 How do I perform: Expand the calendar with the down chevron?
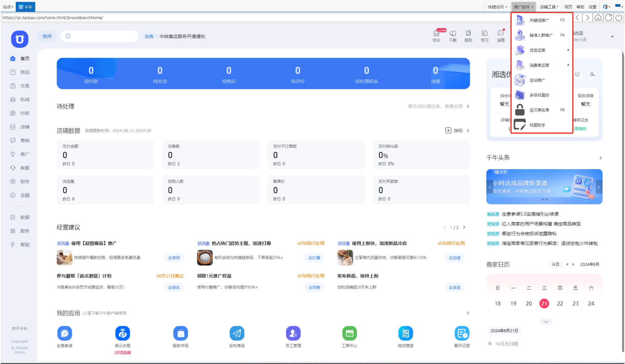pyautogui.click(x=546, y=322)
